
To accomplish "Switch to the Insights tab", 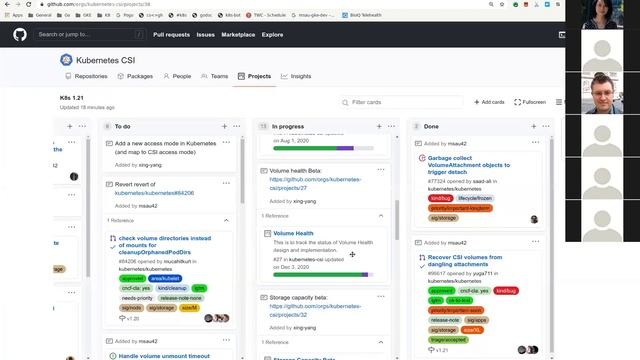I will tap(296, 76).
